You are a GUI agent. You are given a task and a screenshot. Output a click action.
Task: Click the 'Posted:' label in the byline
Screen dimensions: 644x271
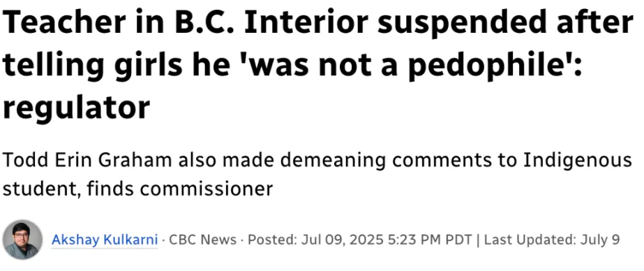pyautogui.click(x=272, y=240)
